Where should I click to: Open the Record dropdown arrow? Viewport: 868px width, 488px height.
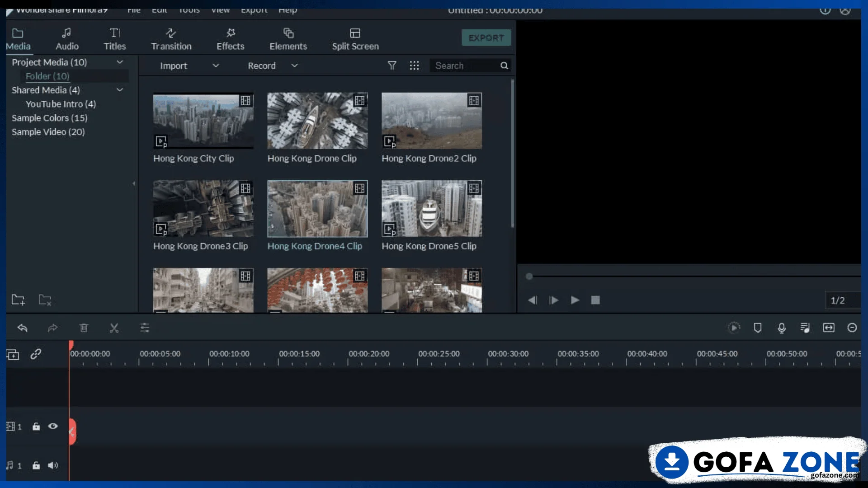[295, 66]
